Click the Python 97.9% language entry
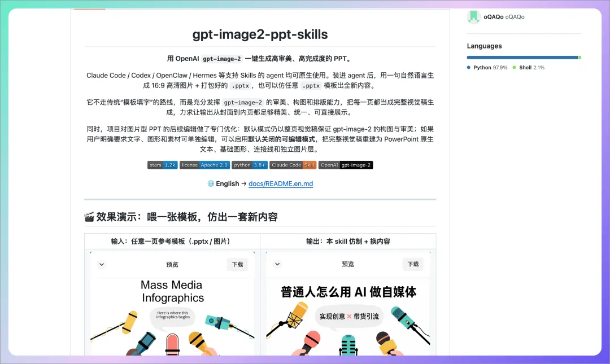Screen dimensions: 610x364 487,67
